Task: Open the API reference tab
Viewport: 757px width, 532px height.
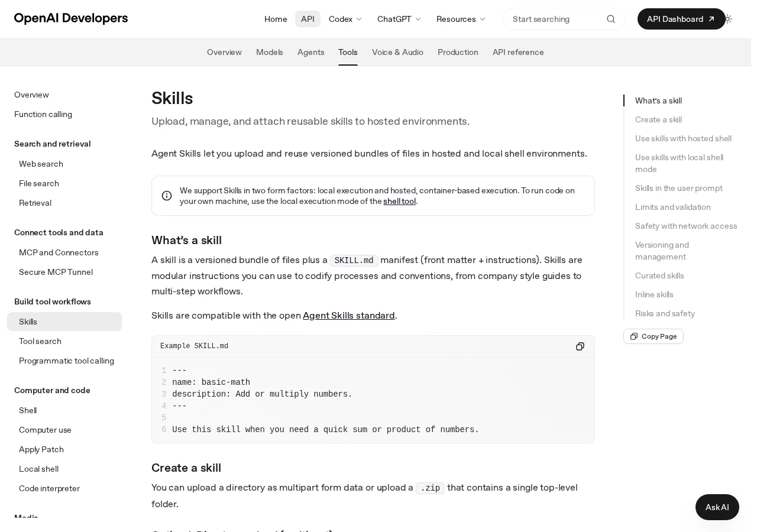Action: (518, 52)
